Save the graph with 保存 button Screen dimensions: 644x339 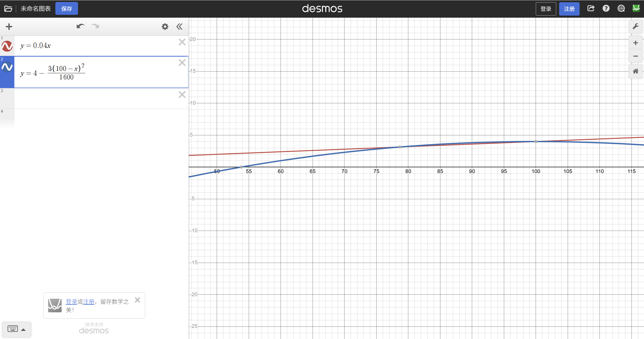(67, 9)
